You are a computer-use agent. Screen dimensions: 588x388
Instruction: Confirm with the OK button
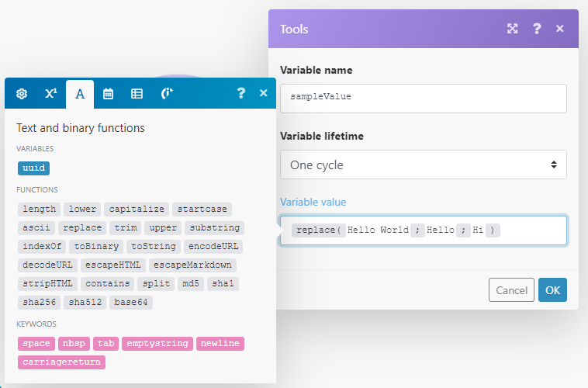pos(552,290)
